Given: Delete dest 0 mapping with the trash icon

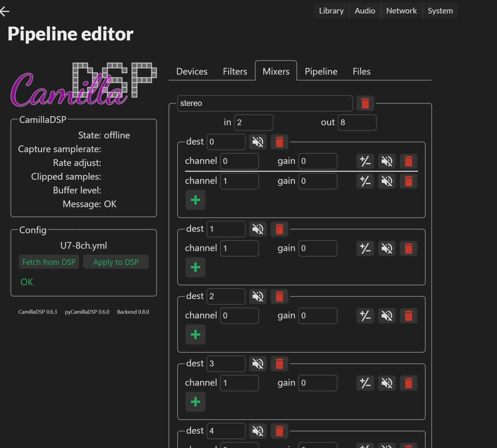Looking at the screenshot, I should (279, 142).
